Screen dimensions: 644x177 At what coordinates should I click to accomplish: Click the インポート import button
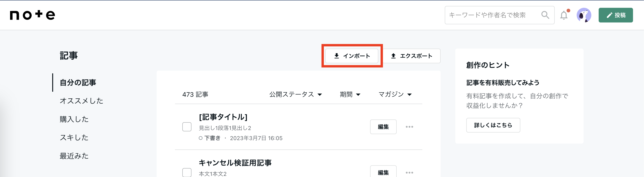[352, 56]
